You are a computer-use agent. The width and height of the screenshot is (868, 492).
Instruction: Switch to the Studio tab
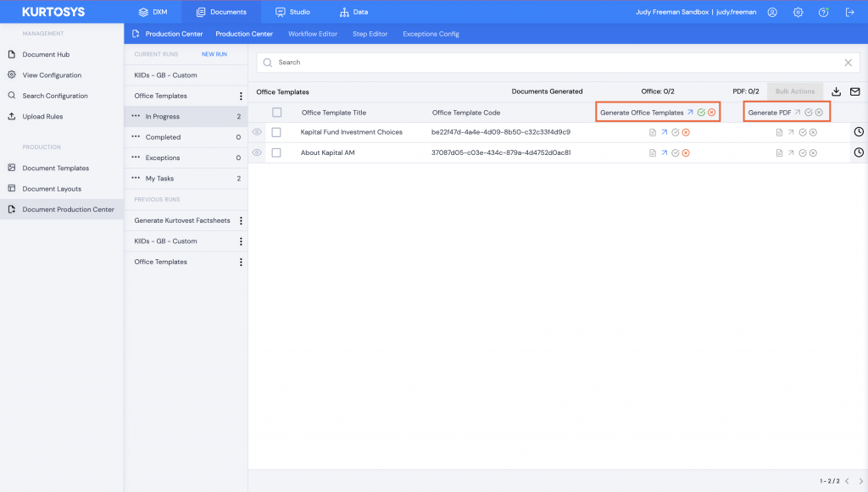(292, 12)
